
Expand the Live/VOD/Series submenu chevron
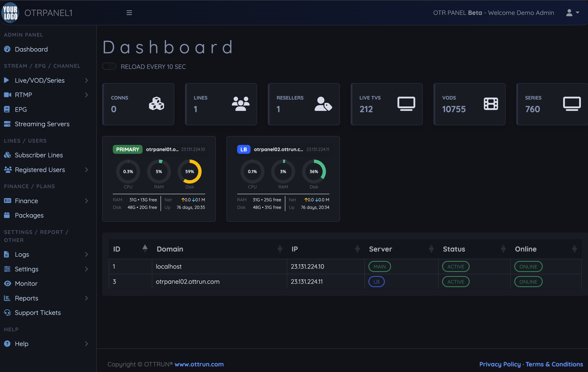point(86,80)
